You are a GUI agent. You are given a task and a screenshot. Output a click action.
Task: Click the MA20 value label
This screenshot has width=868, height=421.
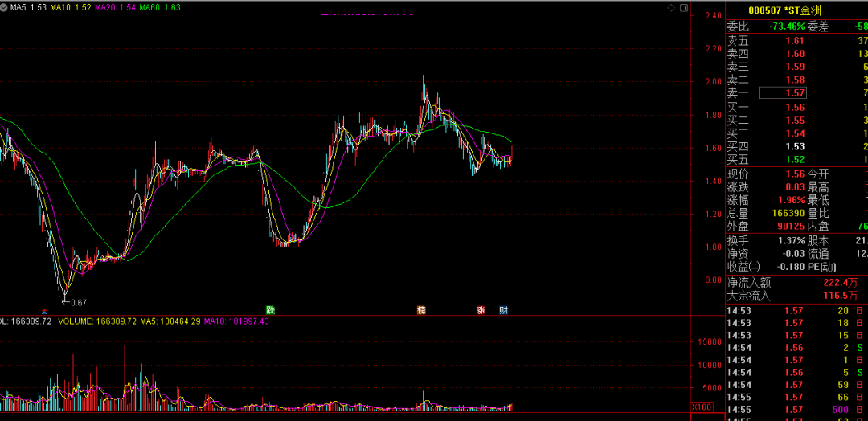[114, 7]
